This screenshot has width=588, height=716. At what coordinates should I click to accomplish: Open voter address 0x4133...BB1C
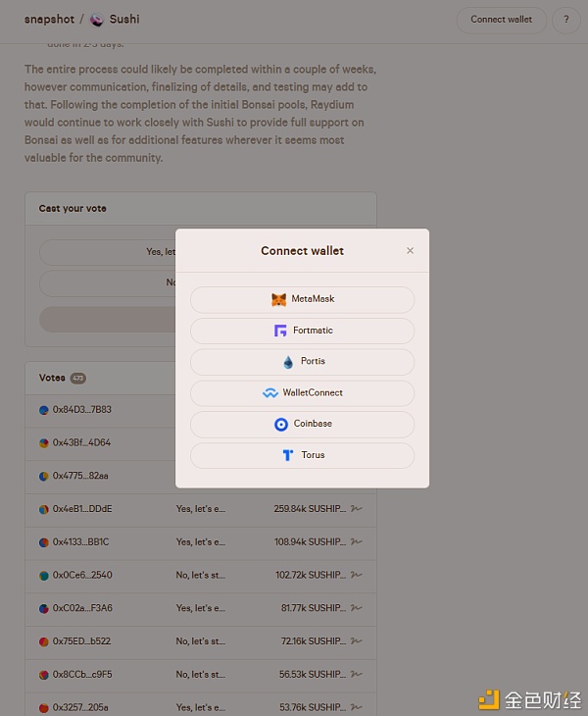coord(80,542)
